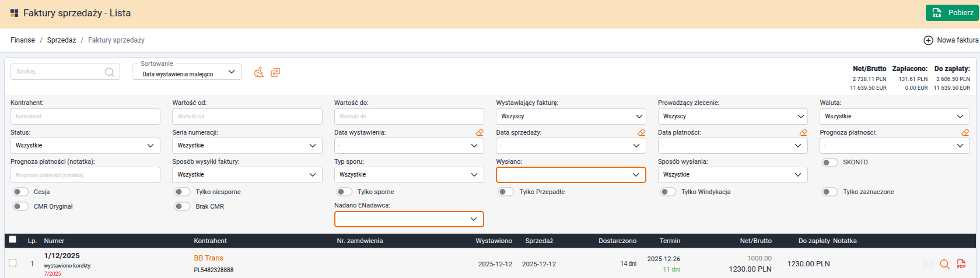Viewport: 980px width, 278px height.
Task: Go to Finanse in breadcrumb
Action: [23, 40]
